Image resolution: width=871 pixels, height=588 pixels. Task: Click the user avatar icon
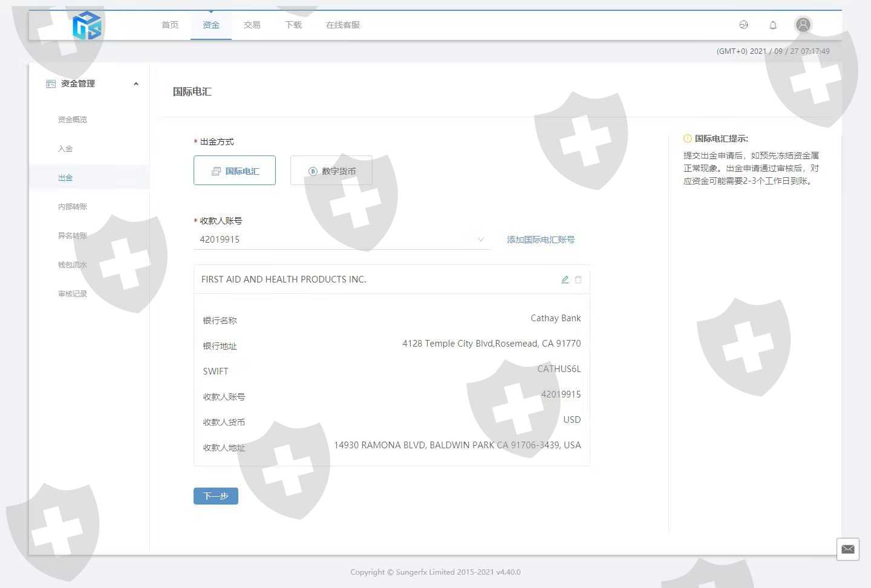(803, 25)
